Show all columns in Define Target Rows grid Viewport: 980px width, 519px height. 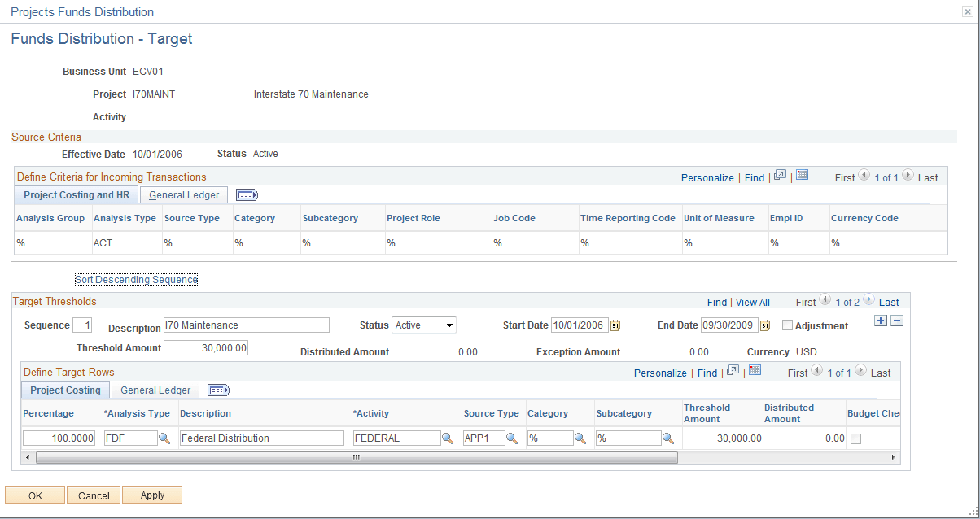(219, 390)
